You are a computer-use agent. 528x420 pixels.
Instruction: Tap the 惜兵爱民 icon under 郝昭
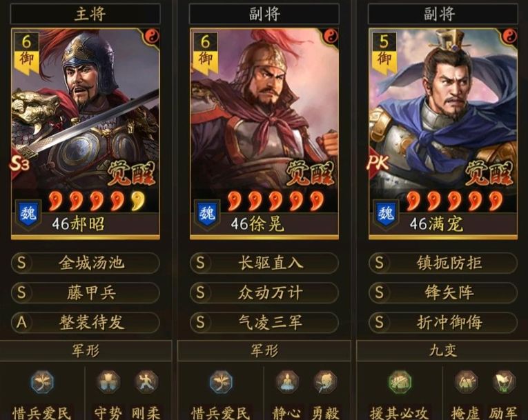(41, 382)
